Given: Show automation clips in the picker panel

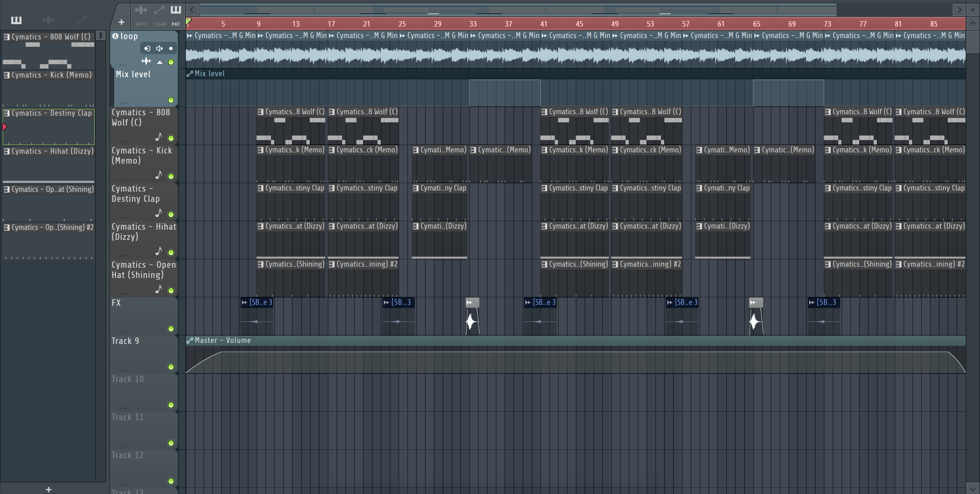Looking at the screenshot, I should tap(81, 20).
